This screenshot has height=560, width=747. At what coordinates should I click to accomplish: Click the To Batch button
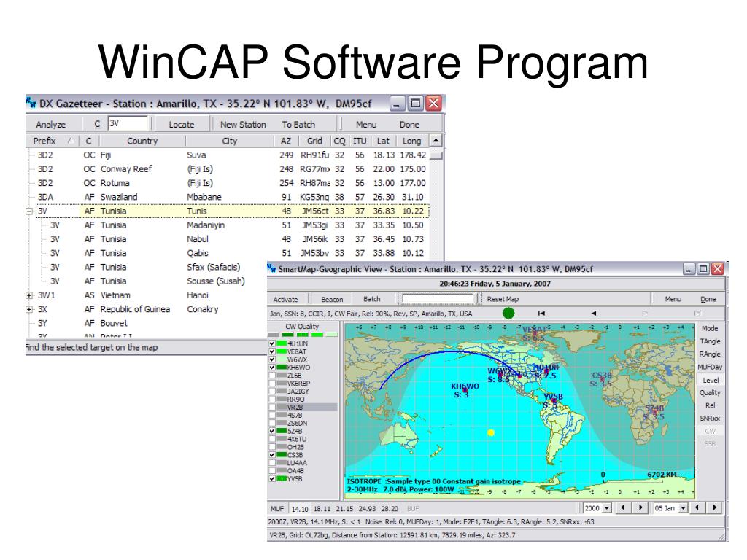click(298, 124)
